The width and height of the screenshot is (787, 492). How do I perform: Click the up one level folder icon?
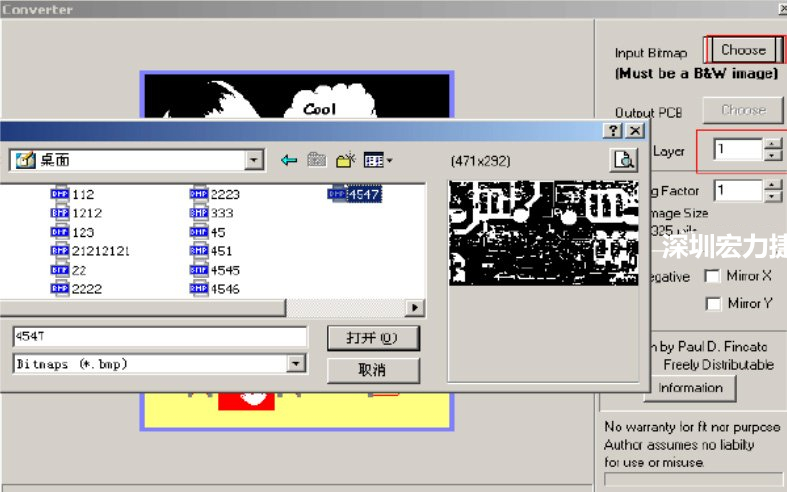(318, 160)
